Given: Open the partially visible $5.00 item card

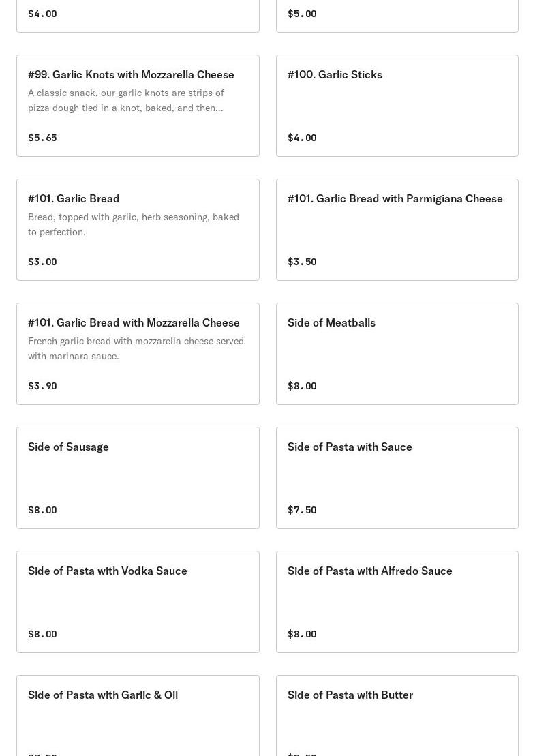Looking at the screenshot, I should click(397, 15).
